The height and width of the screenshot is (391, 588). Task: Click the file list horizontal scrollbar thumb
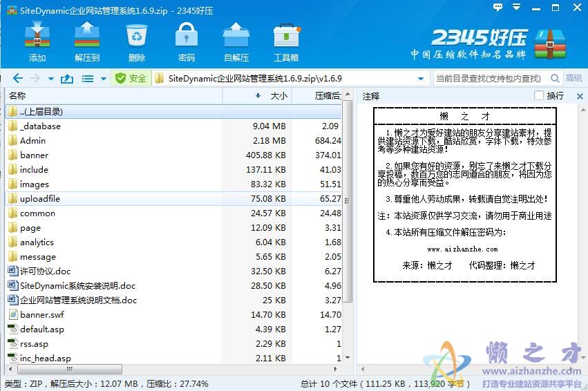pyautogui.click(x=70, y=369)
